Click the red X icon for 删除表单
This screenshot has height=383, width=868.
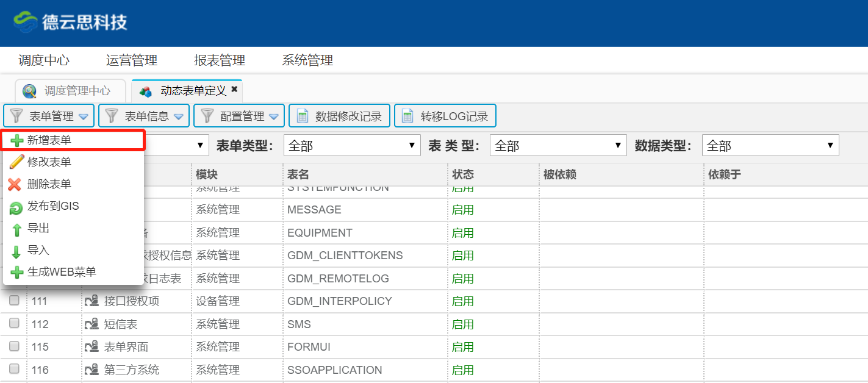pyautogui.click(x=15, y=184)
